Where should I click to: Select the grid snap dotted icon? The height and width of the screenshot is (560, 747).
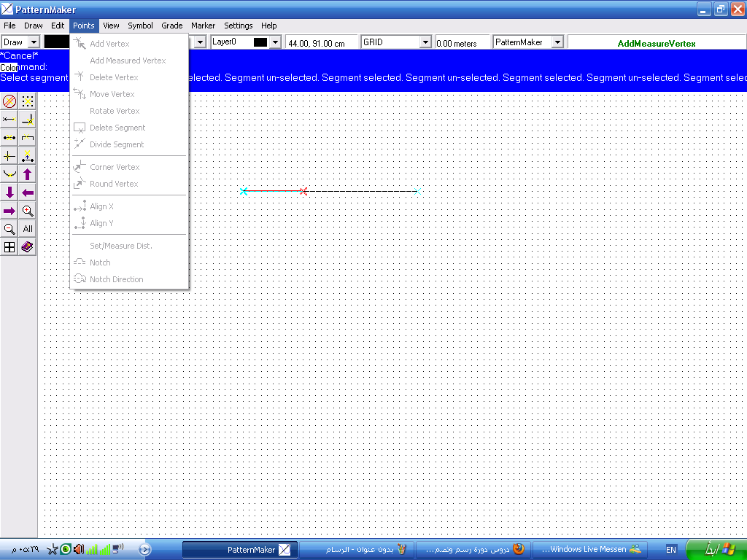tap(28, 101)
